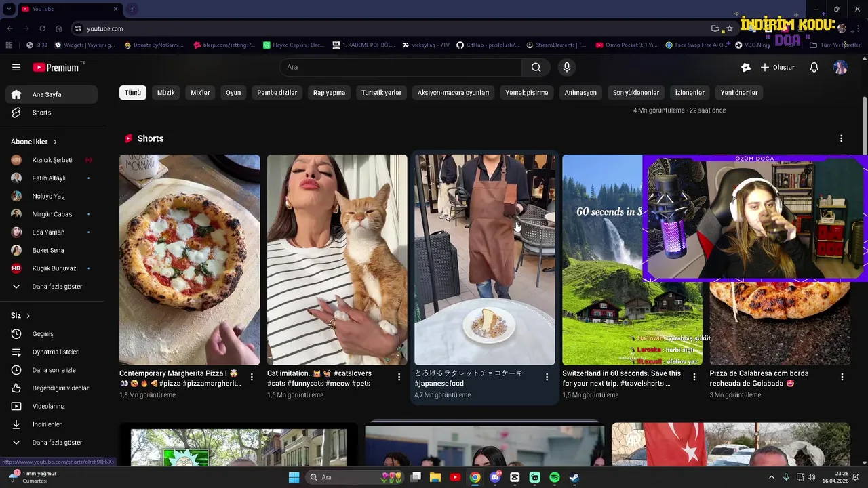The width and height of the screenshot is (868, 488).
Task: Select the İzlenenler chip
Action: click(690, 92)
